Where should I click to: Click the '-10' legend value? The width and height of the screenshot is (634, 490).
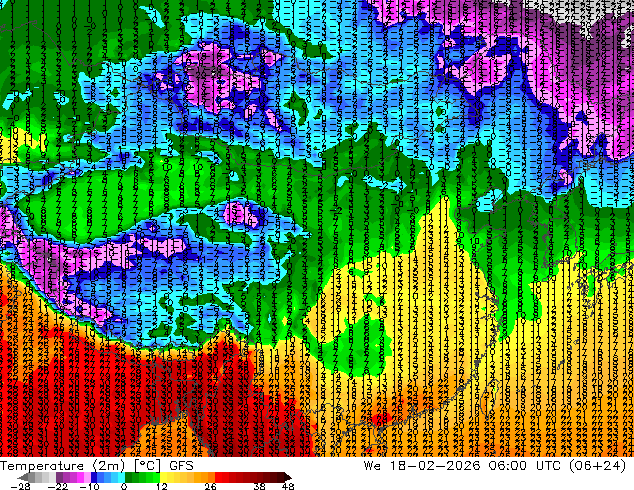click(89, 486)
